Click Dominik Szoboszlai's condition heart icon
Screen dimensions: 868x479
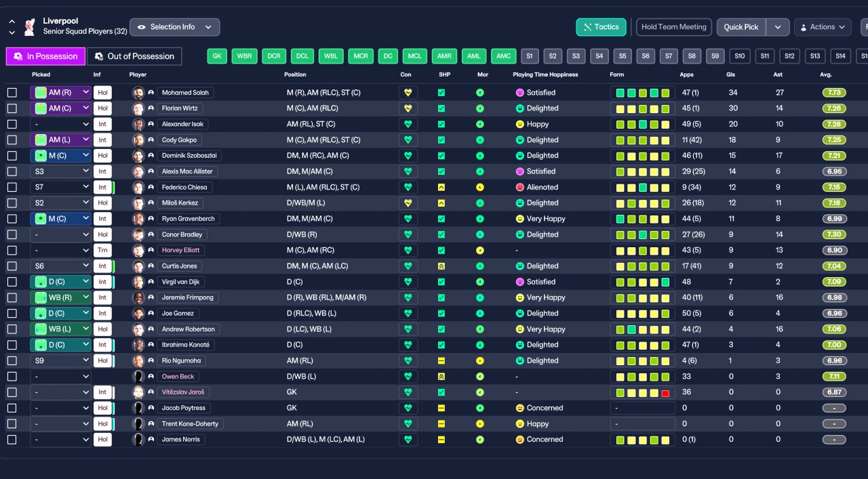[408, 156]
